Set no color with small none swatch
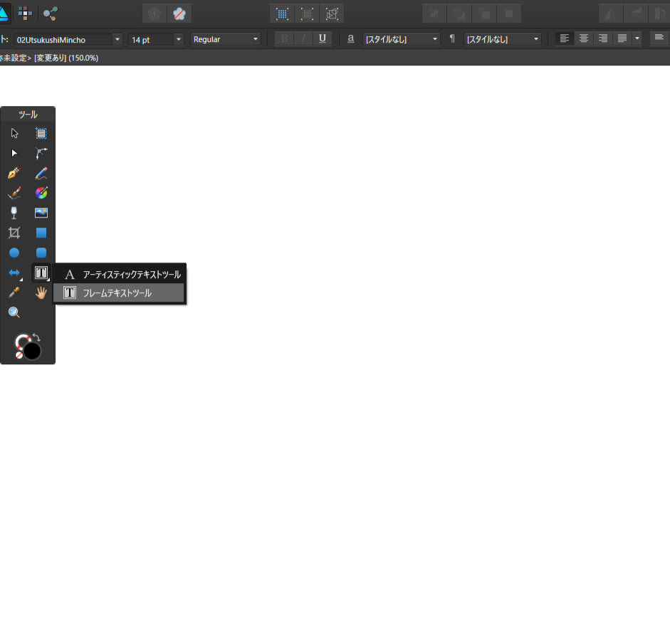670x644 pixels. 19,355
